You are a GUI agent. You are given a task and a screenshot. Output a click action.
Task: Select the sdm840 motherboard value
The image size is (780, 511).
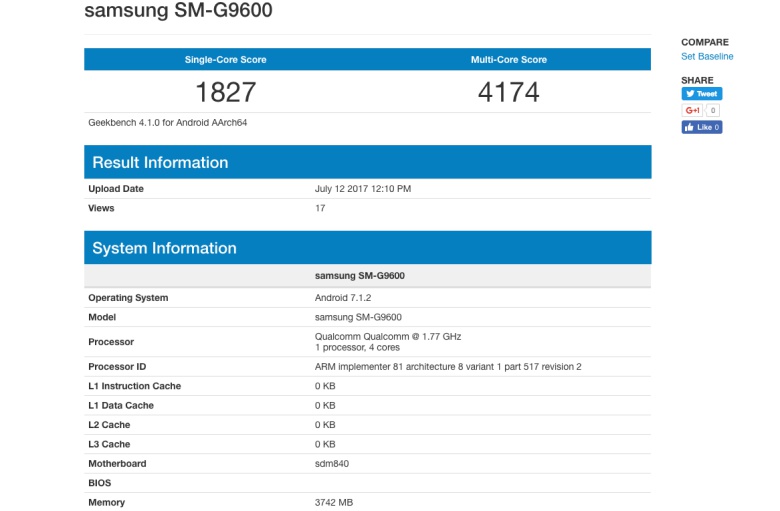click(x=332, y=464)
